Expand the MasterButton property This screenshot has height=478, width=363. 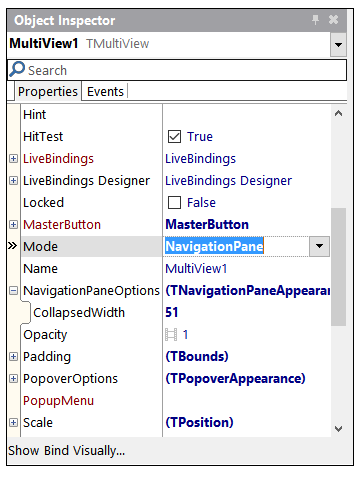[13, 225]
